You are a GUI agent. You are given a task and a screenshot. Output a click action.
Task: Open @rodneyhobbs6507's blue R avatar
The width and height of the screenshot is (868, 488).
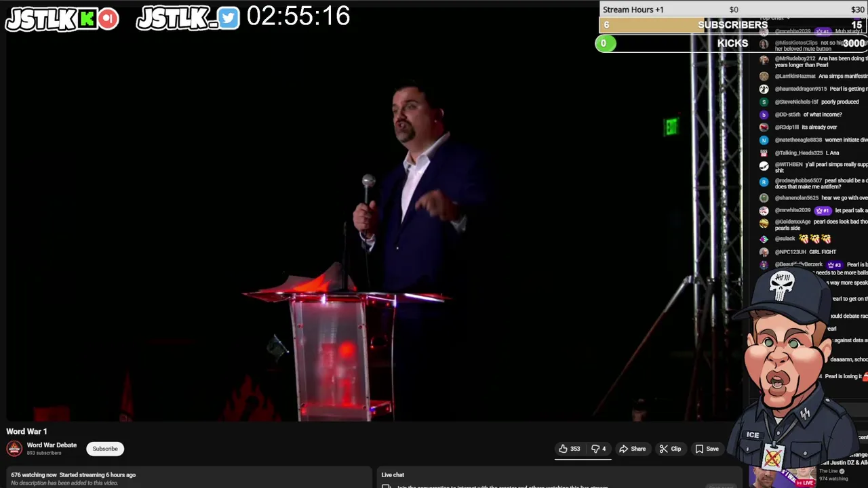(764, 182)
